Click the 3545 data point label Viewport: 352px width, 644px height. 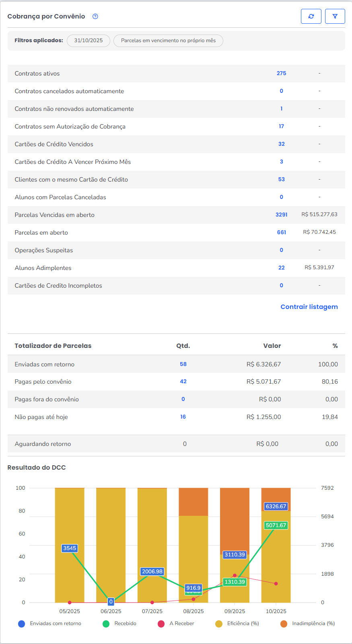[70, 548]
